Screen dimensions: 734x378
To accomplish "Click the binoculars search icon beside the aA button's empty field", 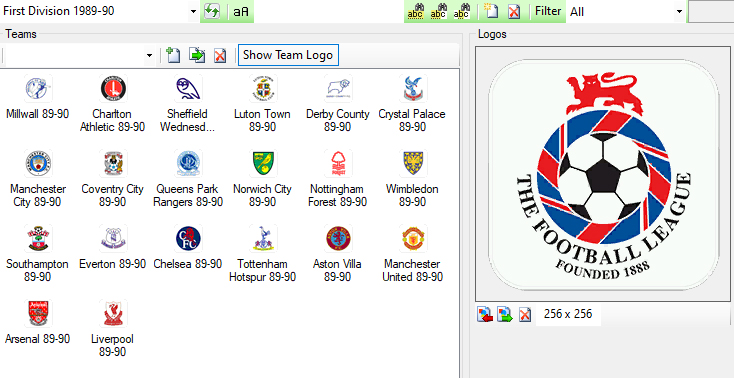I will click(x=416, y=11).
